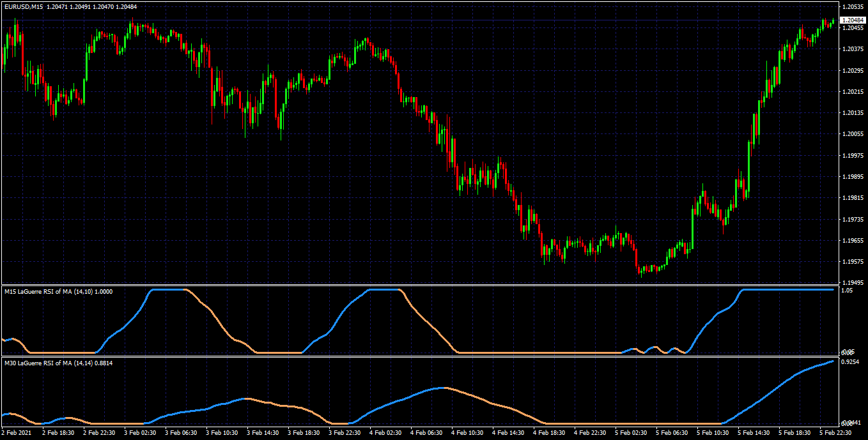Screen dimensions: 868x440
Task: Click the 1.05 level on M15 indicator scale
Action: pyautogui.click(x=848, y=290)
